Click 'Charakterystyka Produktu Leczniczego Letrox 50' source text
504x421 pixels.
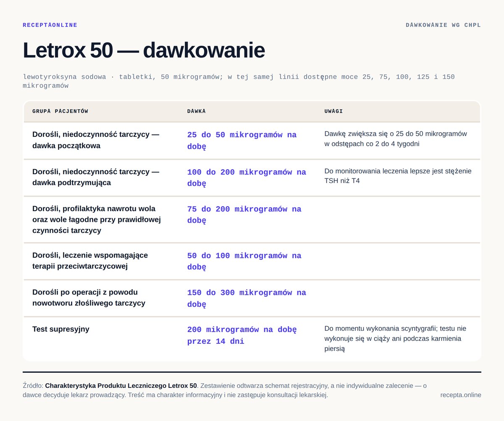121,385
